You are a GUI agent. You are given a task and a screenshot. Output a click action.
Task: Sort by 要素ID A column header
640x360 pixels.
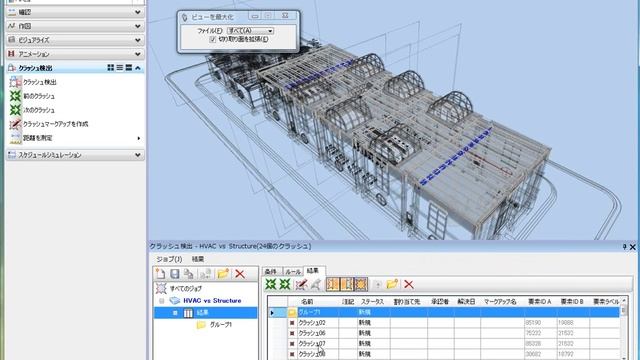tap(540, 302)
